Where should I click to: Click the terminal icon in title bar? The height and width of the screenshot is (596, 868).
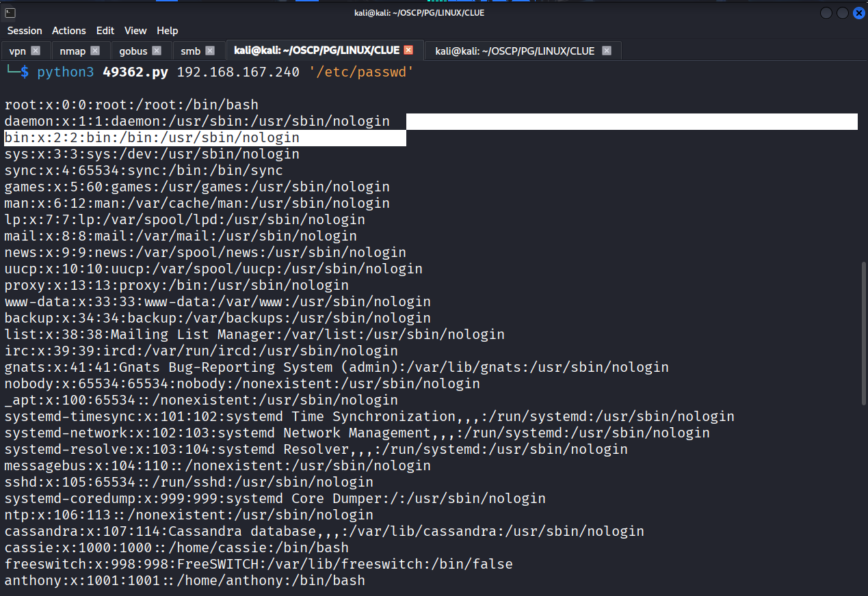[x=10, y=13]
